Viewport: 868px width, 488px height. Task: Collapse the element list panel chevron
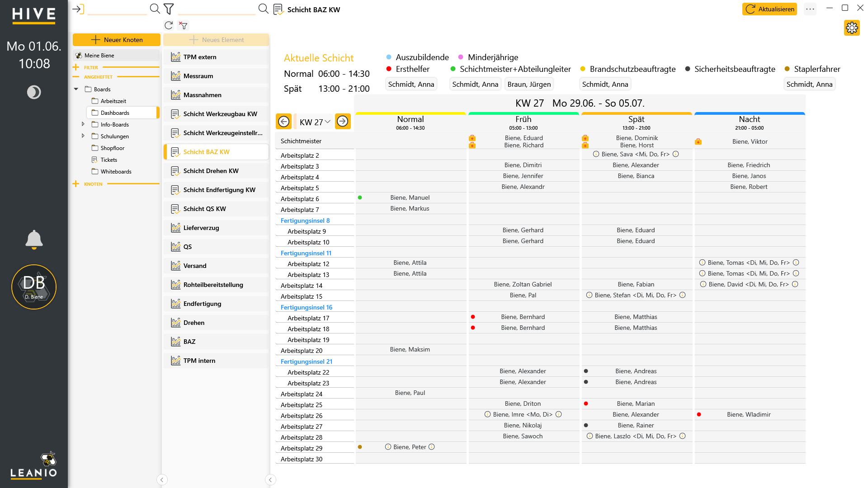click(270, 480)
